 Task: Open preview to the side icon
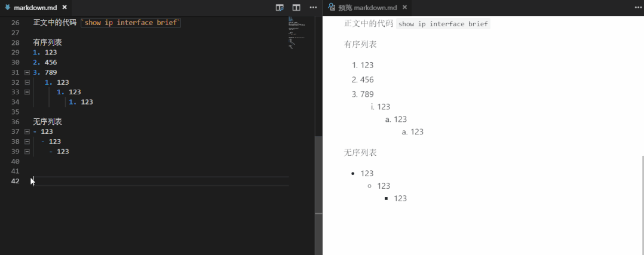[280, 8]
